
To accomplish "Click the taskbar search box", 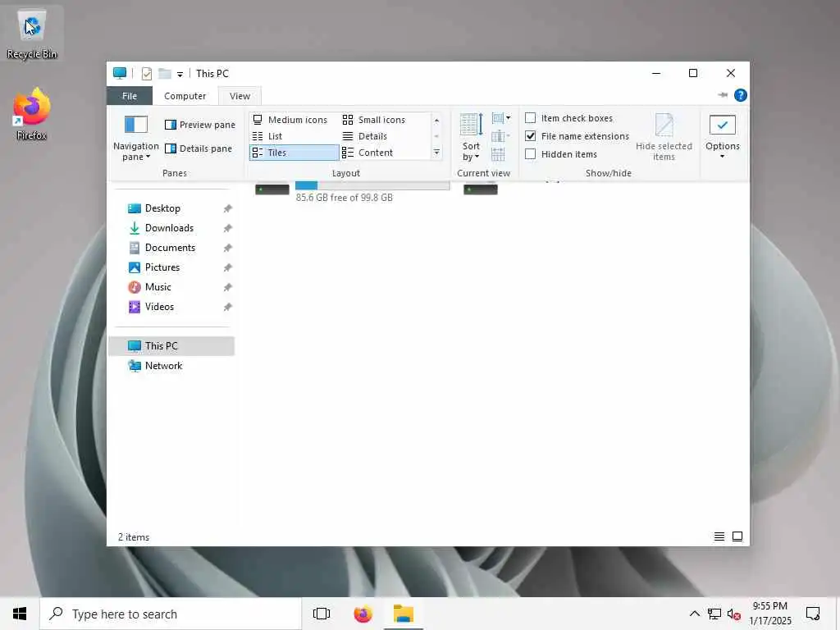I will pyautogui.click(x=171, y=614).
